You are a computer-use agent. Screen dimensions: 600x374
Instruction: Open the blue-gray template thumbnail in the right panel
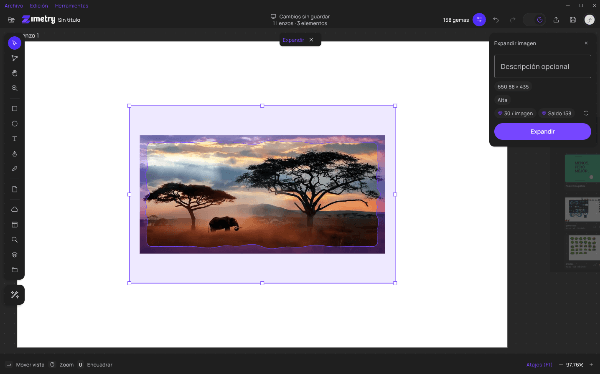582,209
